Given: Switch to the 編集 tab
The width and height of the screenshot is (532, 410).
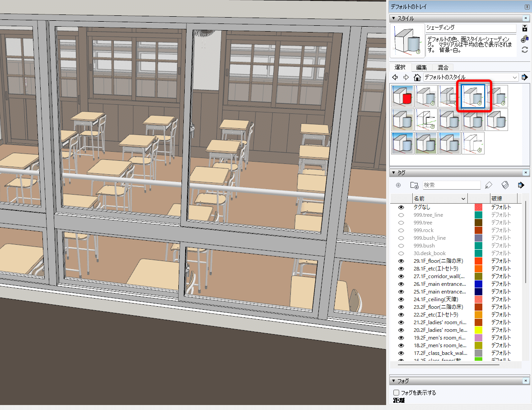Looking at the screenshot, I should point(421,67).
